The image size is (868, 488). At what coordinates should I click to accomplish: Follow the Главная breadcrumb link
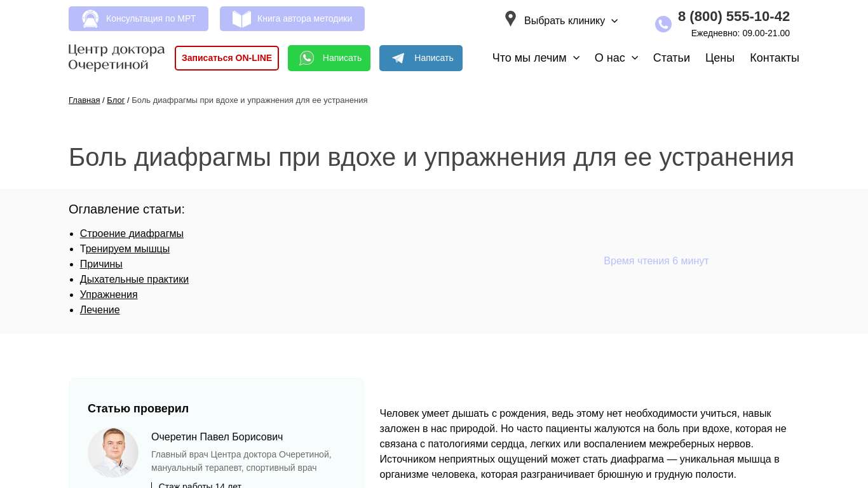tap(84, 100)
